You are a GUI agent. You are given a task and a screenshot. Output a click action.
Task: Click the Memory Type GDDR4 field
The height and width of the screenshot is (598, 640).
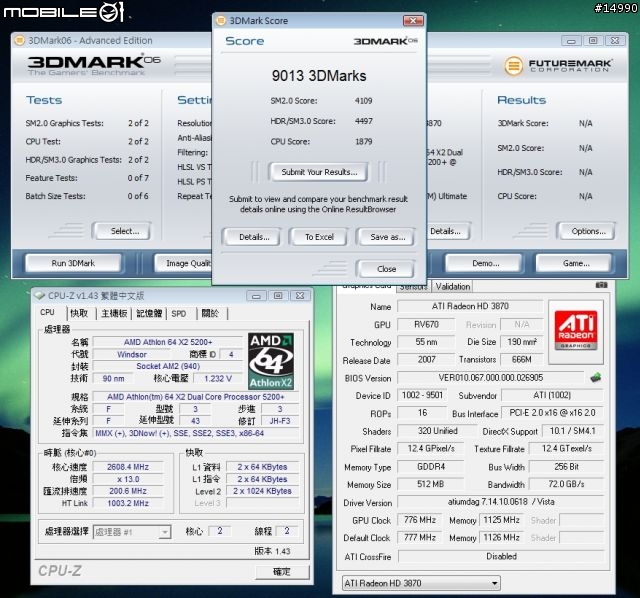click(x=431, y=467)
